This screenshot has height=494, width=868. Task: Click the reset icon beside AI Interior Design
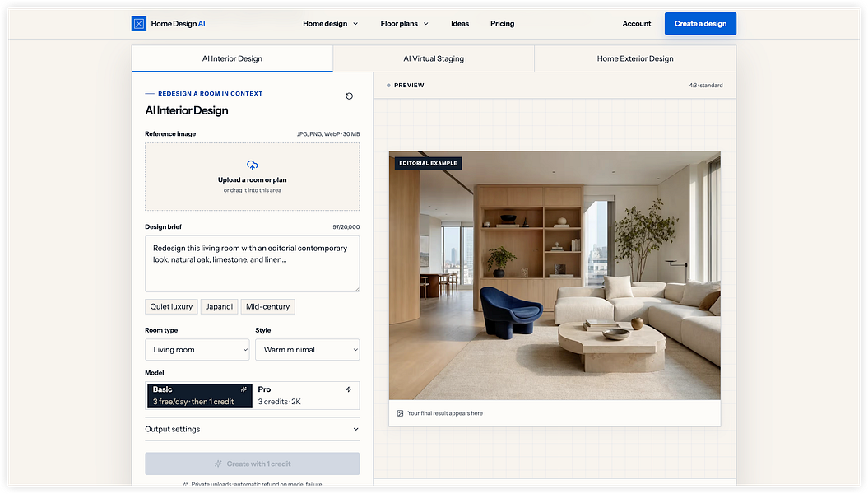tap(350, 96)
